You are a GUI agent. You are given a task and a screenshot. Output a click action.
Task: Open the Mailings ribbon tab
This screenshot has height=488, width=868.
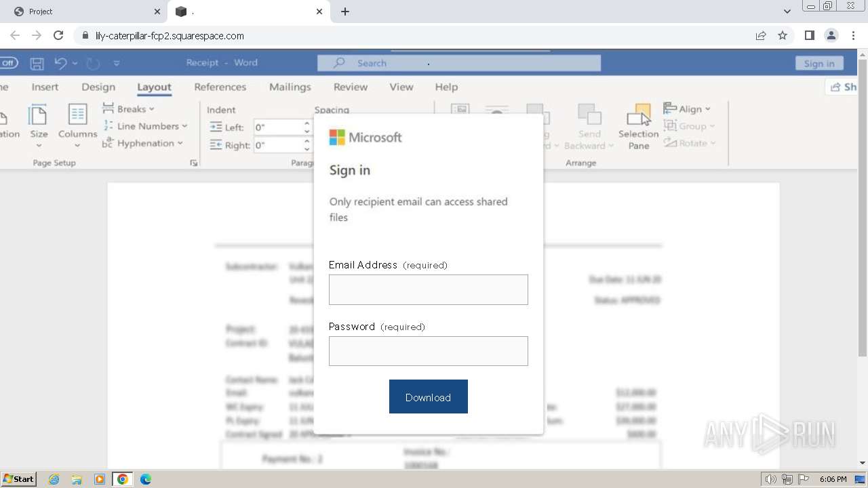[x=290, y=87]
